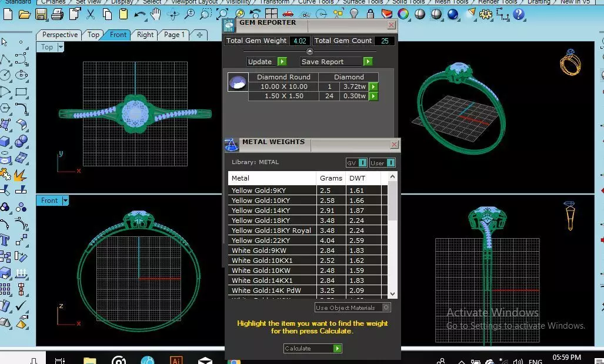Image resolution: width=604 pixels, height=364 pixels.
Task: Click the diamond gem thumbnail in Gem Reporter
Action: [x=238, y=82]
